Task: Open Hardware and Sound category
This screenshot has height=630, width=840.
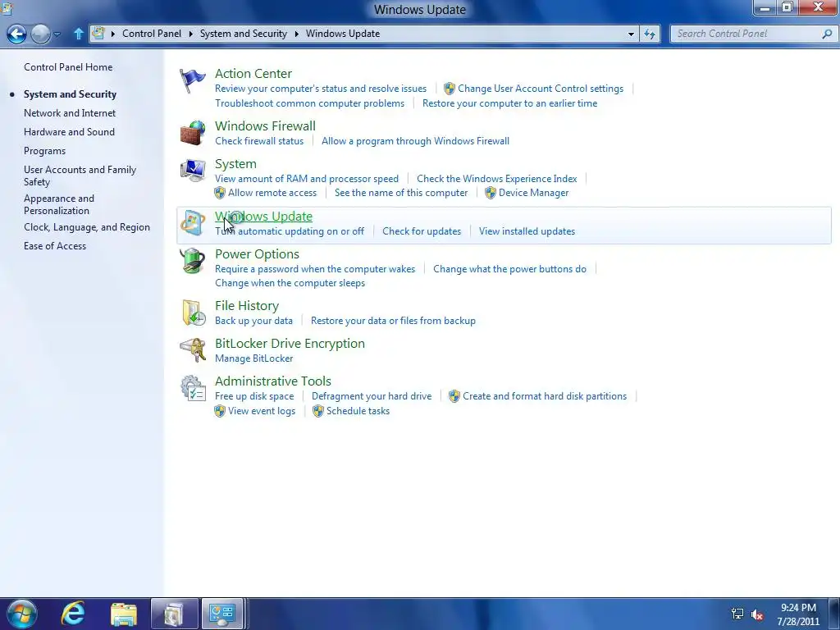Action: click(69, 132)
